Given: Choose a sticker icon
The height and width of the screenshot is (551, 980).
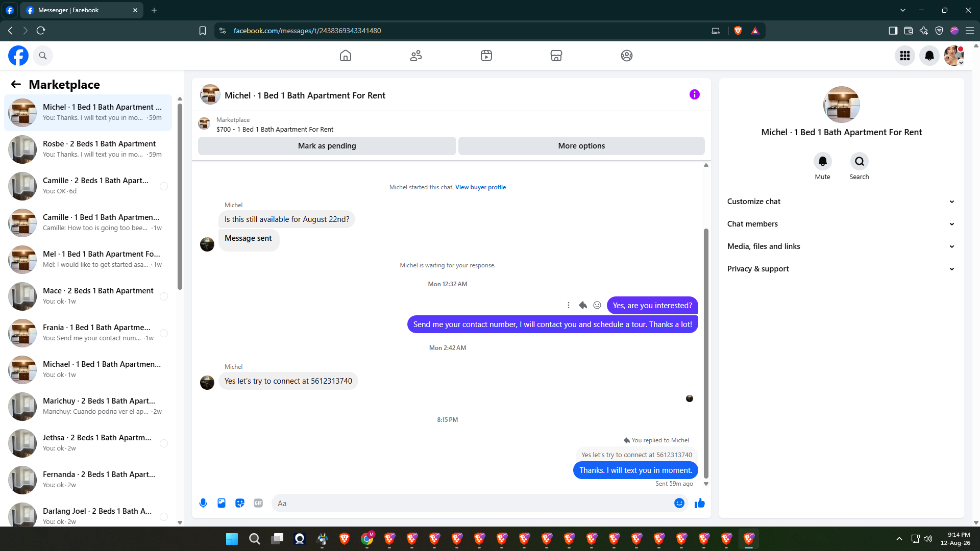Looking at the screenshot, I should pyautogui.click(x=240, y=503).
